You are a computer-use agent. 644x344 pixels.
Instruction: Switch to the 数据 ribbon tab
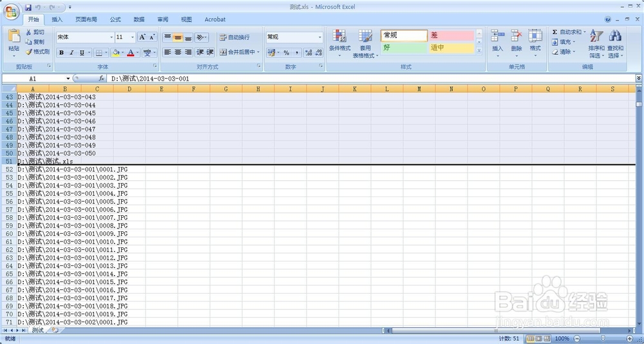coord(139,19)
